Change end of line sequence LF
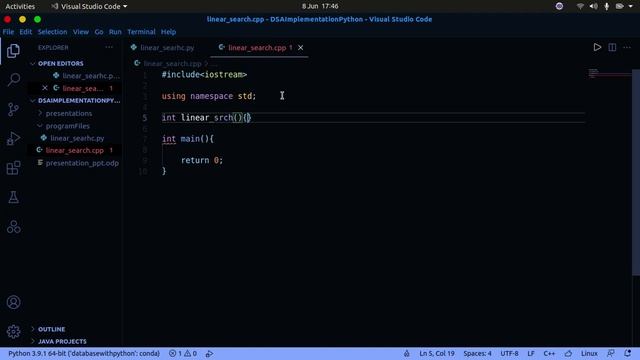Viewport: 640px width, 360px height. click(x=531, y=353)
